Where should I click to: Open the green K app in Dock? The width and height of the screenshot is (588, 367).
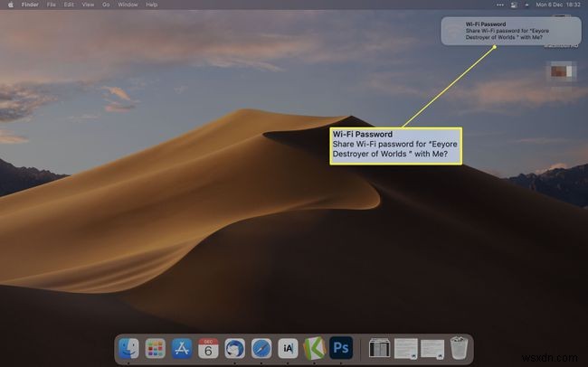[x=315, y=348]
